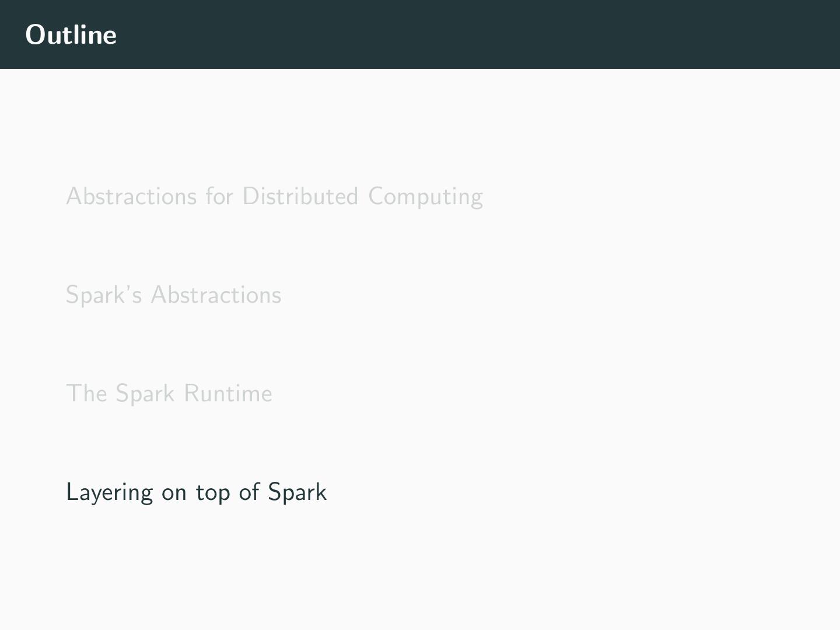Screen dimensions: 840x630
Task: Click "Spark" at the end of last entry
Action: (x=297, y=493)
